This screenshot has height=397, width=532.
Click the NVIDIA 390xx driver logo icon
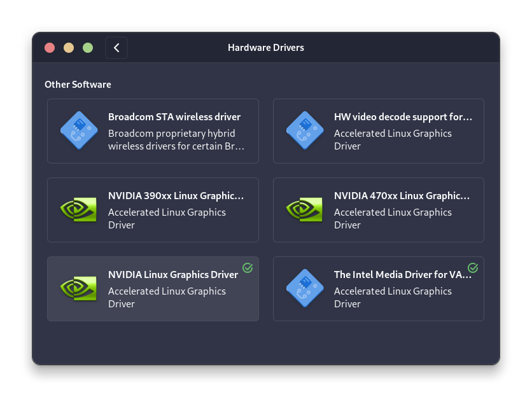78,209
